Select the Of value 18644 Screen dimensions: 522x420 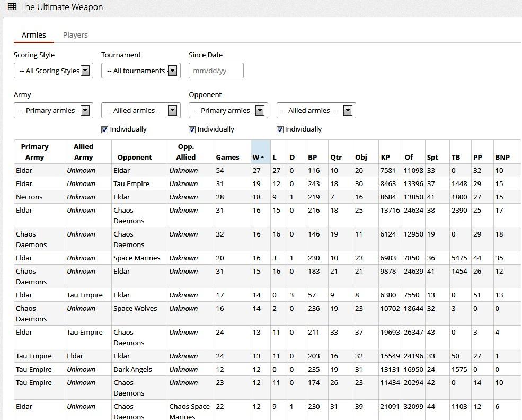click(x=413, y=309)
